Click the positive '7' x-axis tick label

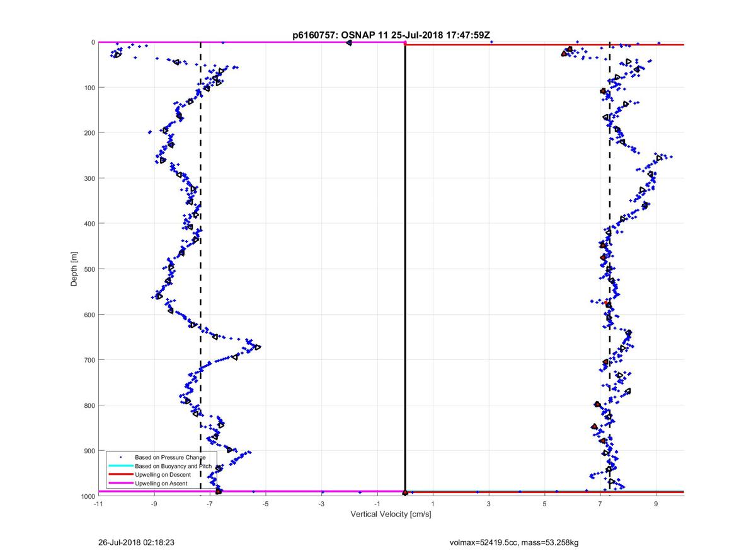(600, 503)
